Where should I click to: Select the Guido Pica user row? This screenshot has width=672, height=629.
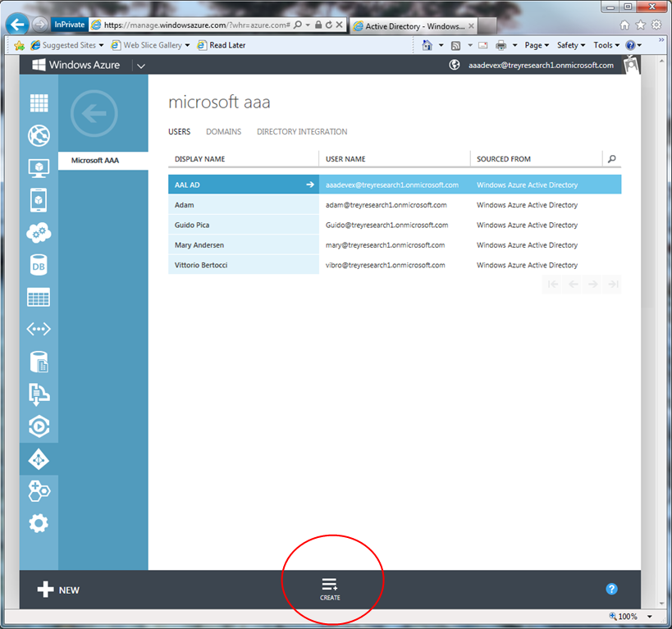pyautogui.click(x=395, y=225)
